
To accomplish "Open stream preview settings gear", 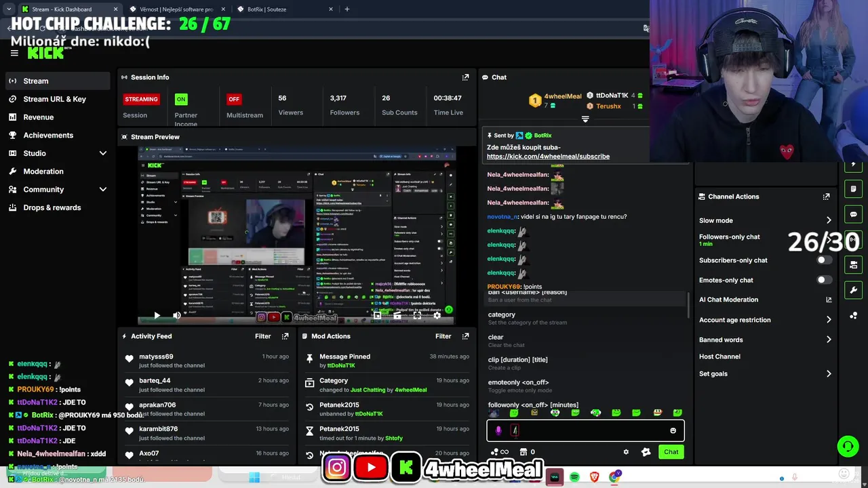I will (x=437, y=315).
